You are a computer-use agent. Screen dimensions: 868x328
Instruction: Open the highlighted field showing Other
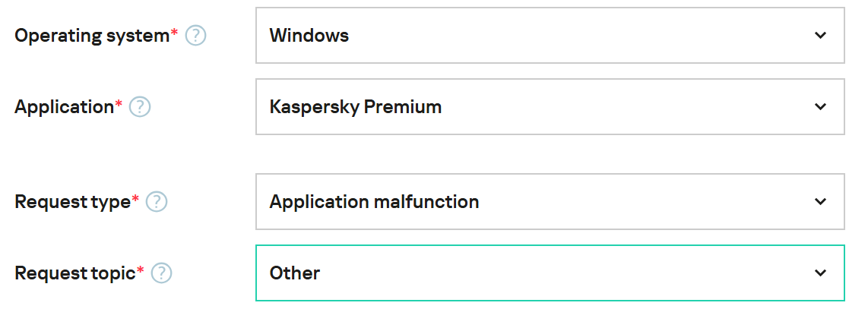click(x=532, y=273)
